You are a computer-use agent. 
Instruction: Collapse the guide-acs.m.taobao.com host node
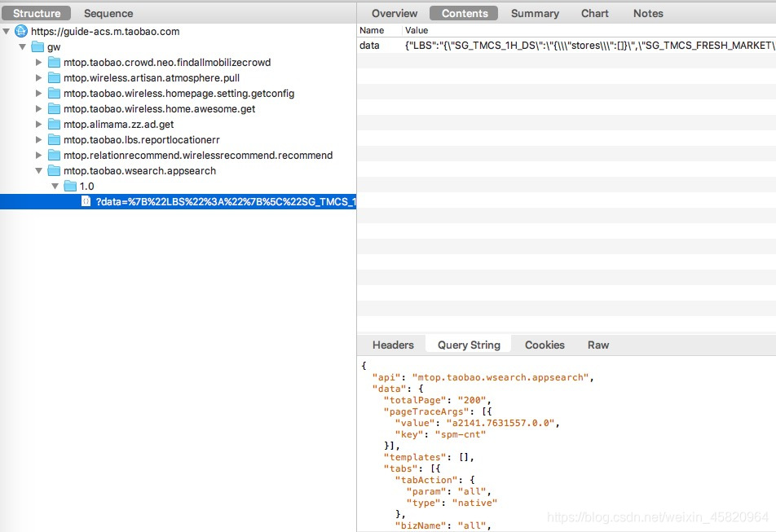click(x=7, y=32)
